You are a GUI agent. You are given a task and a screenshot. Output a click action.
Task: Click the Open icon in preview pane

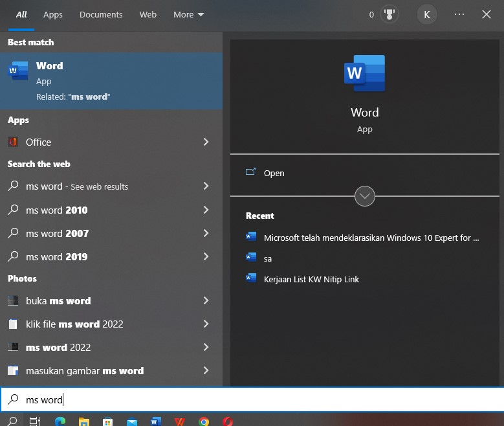tap(250, 172)
